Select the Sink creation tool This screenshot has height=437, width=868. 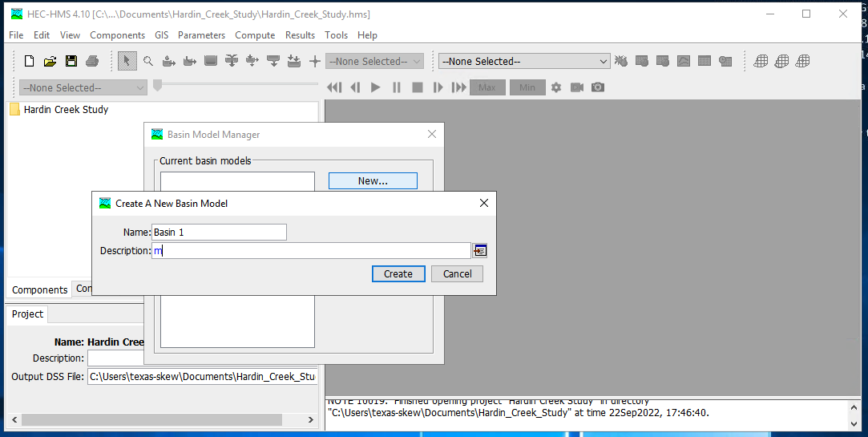pyautogui.click(x=294, y=62)
